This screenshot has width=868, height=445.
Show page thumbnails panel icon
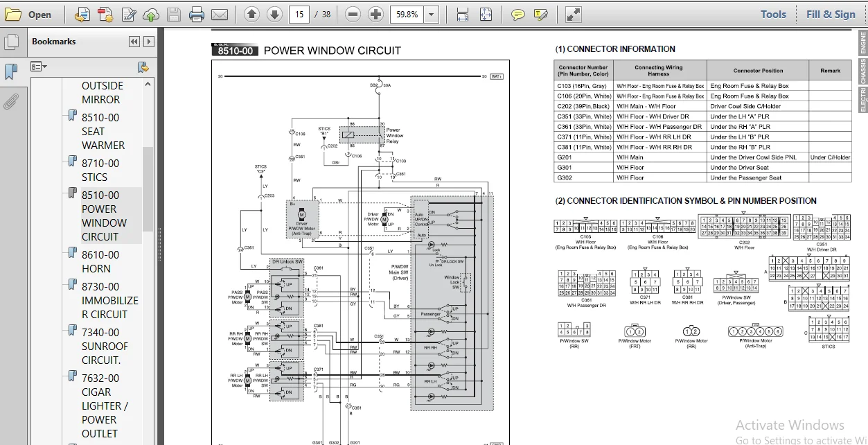click(11, 42)
